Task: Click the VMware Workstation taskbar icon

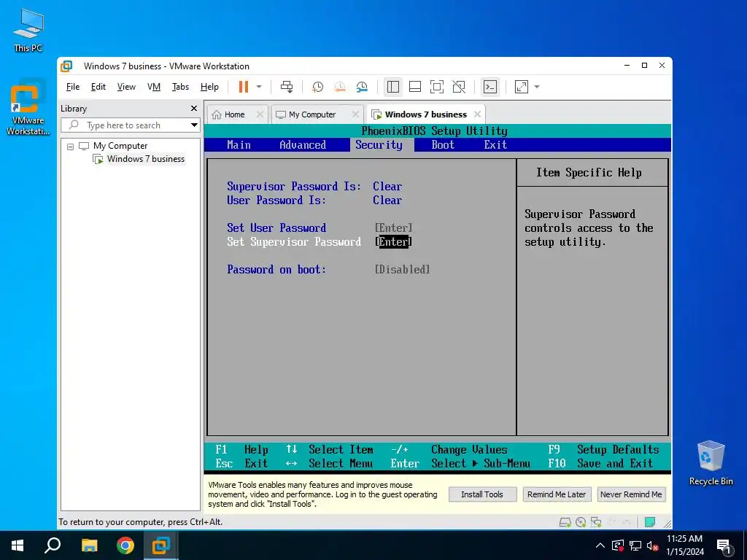Action: click(x=161, y=545)
